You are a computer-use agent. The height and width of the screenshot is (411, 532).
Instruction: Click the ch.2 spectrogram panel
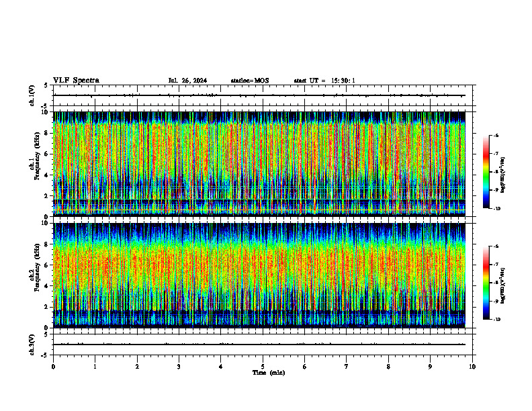[x=259, y=275]
